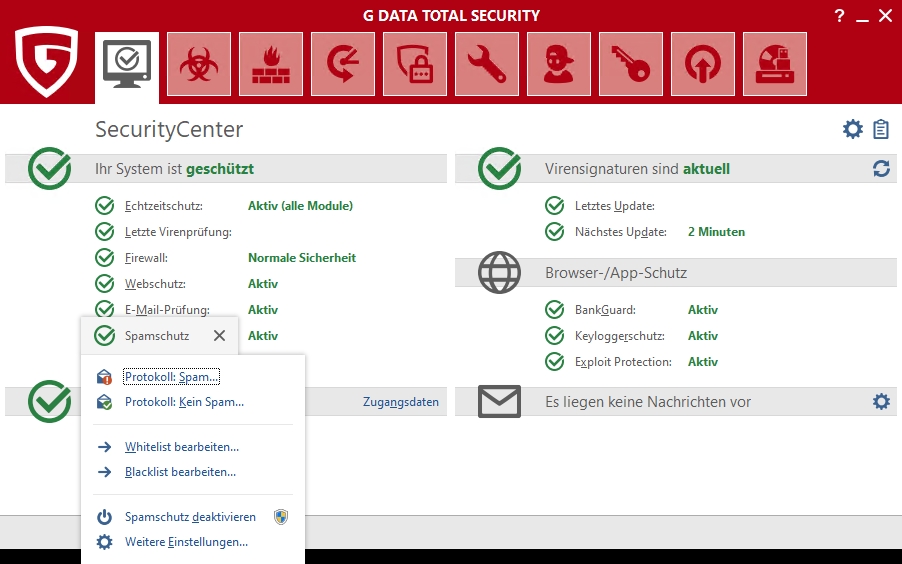Click the large checkmark beside Virensignaturen

(x=499, y=169)
